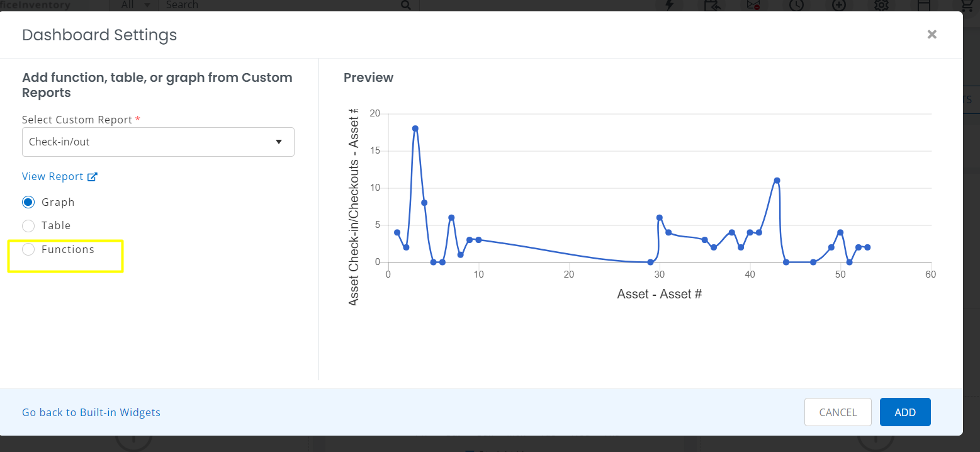Screen dimensions: 980x452
Task: Click the View Report link
Action: [60, 176]
